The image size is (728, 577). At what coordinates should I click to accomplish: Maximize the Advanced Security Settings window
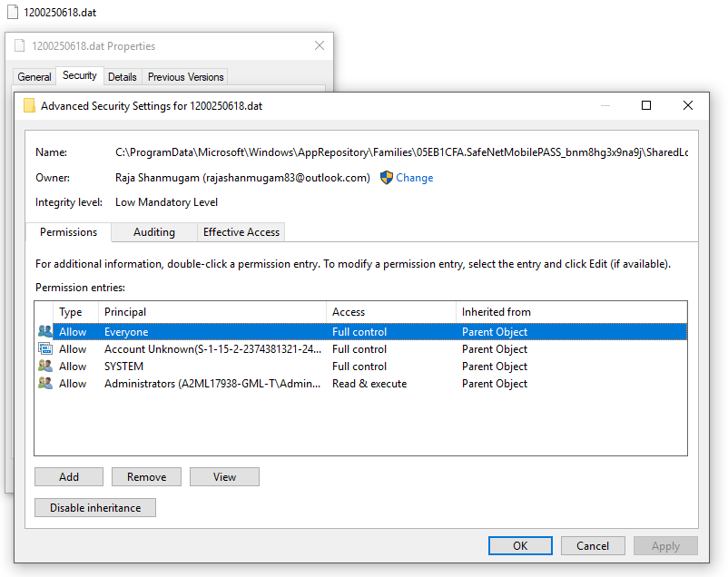point(646,105)
